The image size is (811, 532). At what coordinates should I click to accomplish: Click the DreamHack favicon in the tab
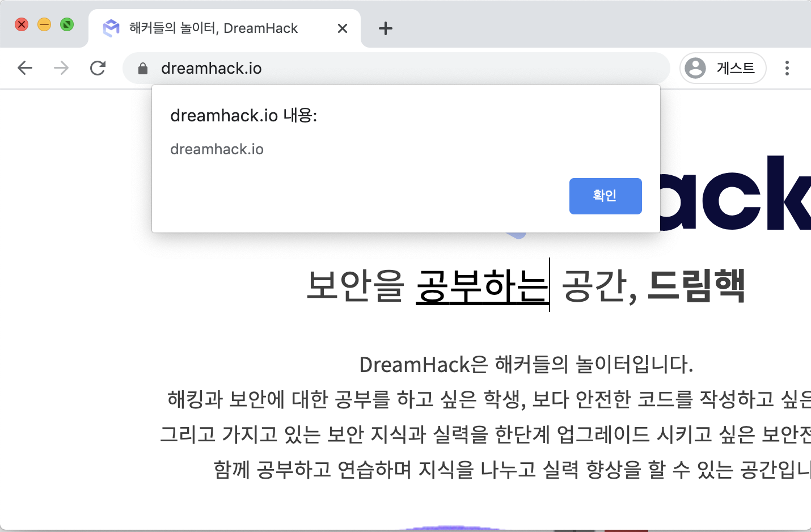coord(111,28)
